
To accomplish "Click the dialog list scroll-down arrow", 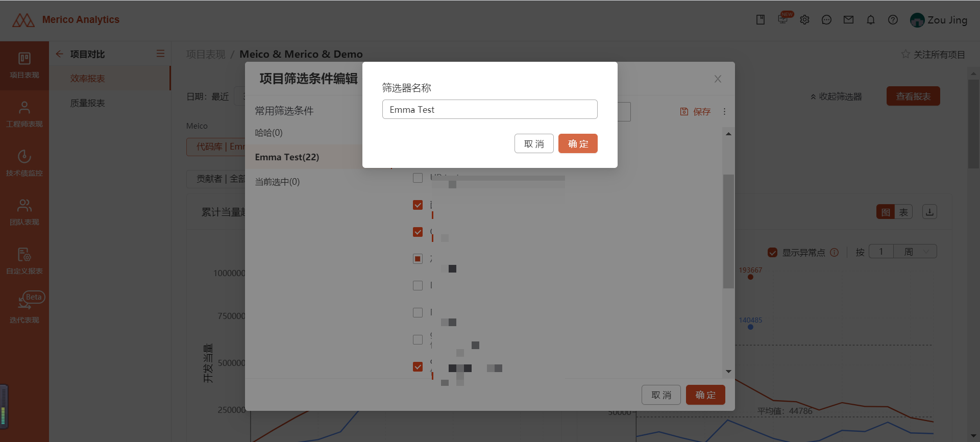I will click(x=728, y=372).
